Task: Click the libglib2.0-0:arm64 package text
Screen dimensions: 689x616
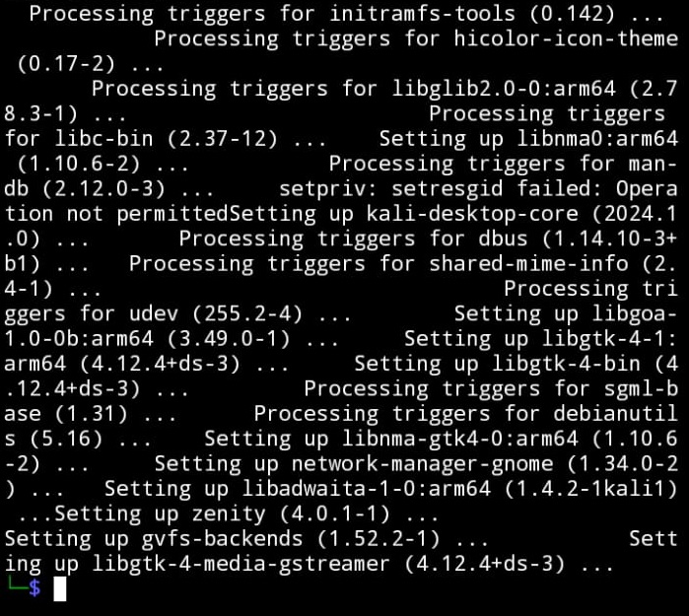Action: [x=503, y=89]
